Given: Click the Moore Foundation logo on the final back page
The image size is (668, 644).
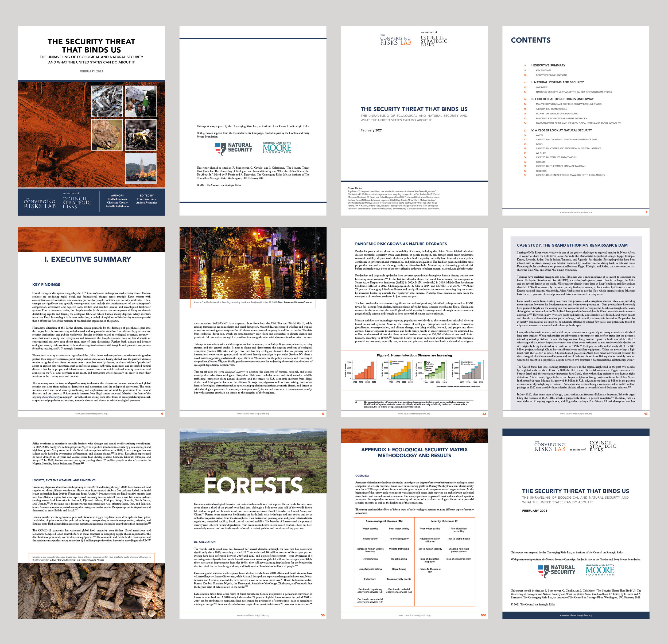Looking at the screenshot, I should pyautogui.click(x=600, y=570).
